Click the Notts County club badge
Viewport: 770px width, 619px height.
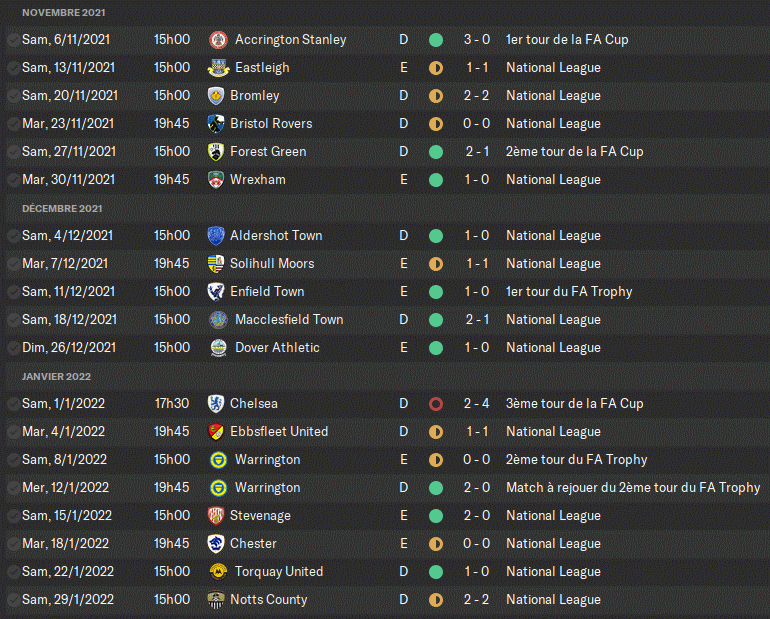(216, 600)
